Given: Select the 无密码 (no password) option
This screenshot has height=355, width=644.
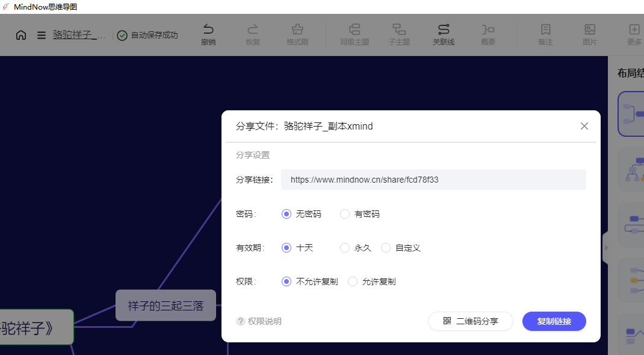Looking at the screenshot, I should click(x=301, y=214).
